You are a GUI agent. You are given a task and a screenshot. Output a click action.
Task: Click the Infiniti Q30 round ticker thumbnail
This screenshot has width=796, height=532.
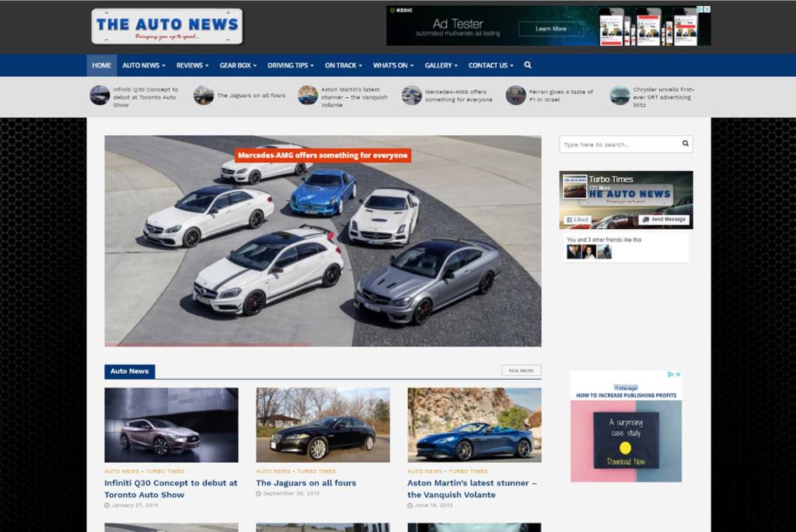[99, 96]
